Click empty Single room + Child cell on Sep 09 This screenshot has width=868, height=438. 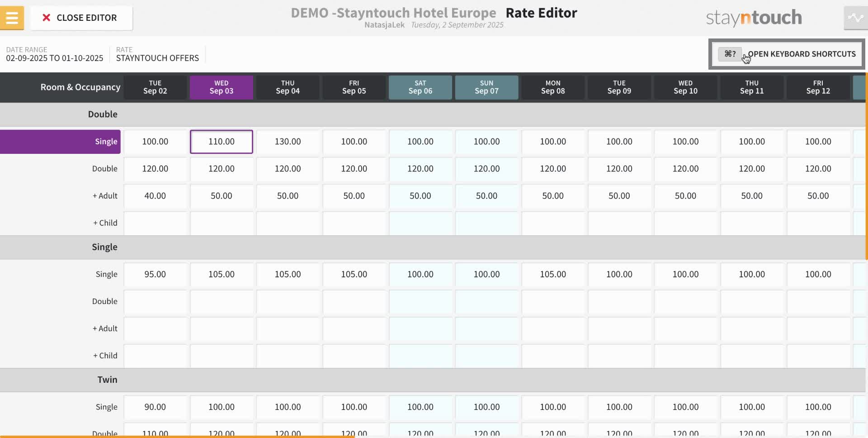point(619,356)
